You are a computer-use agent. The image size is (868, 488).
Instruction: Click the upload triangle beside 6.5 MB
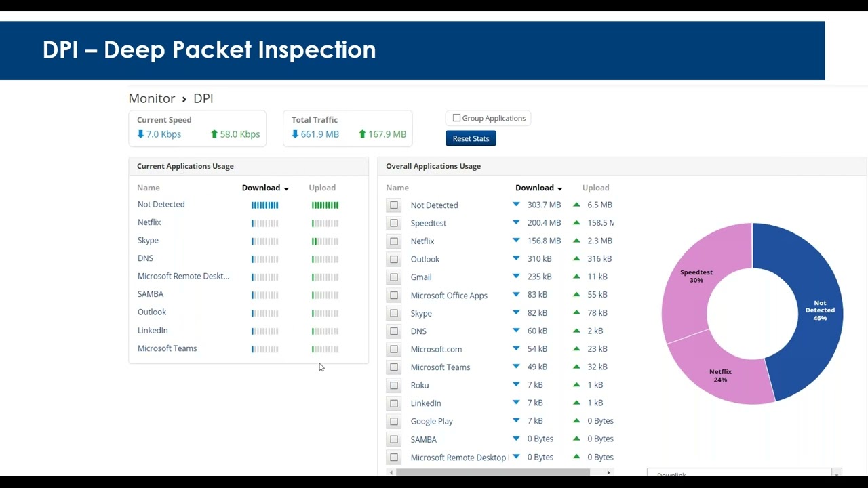576,204
